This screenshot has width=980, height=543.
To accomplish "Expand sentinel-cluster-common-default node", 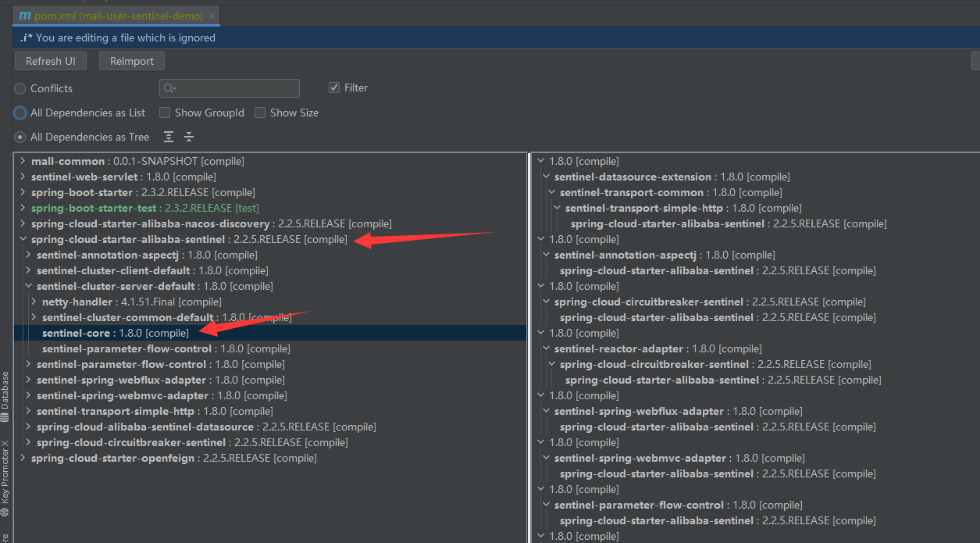I will (x=34, y=317).
